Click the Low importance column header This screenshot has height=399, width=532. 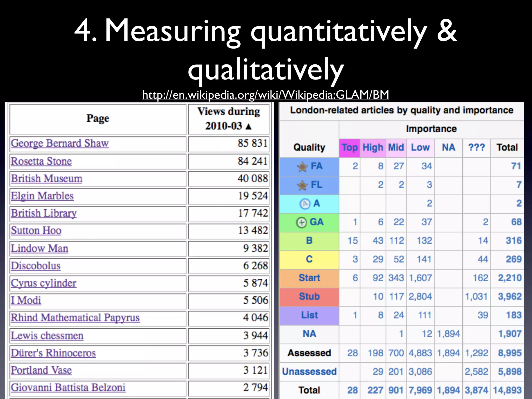point(420,148)
